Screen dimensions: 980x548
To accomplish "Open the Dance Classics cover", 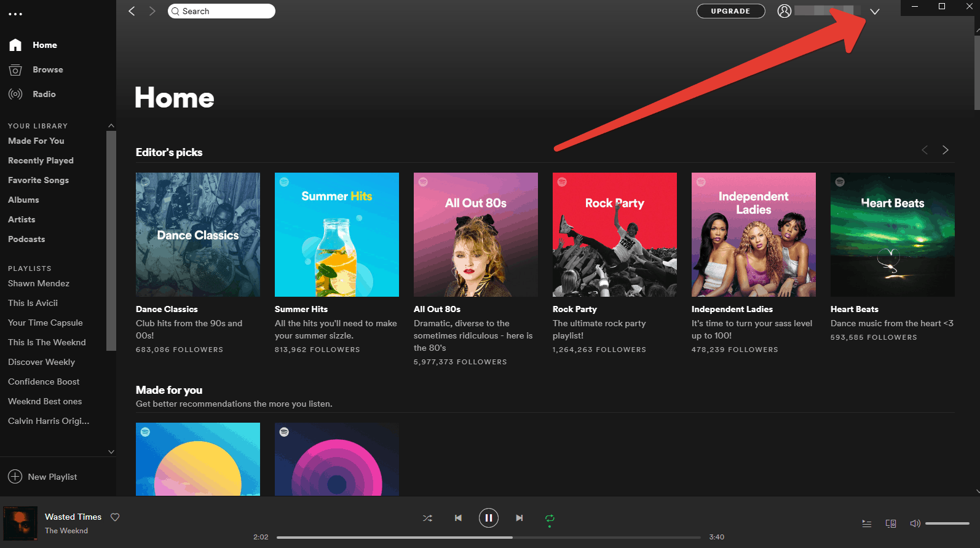I will 198,235.
